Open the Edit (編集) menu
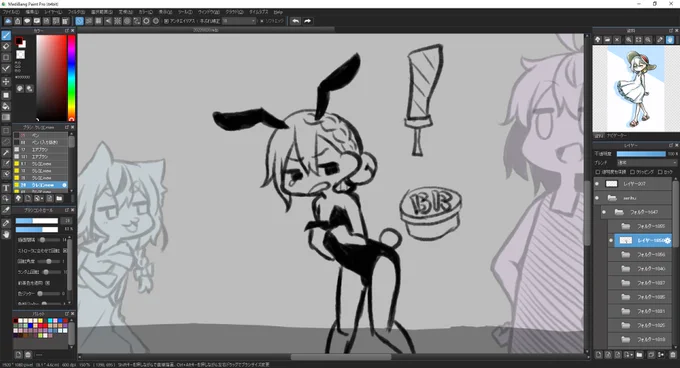This screenshot has height=368, width=680. point(32,12)
